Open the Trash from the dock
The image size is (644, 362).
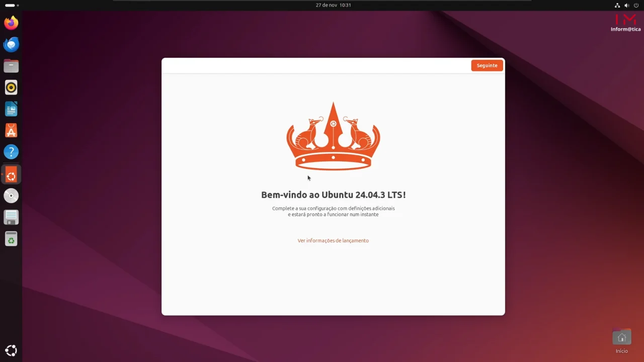pos(11,239)
